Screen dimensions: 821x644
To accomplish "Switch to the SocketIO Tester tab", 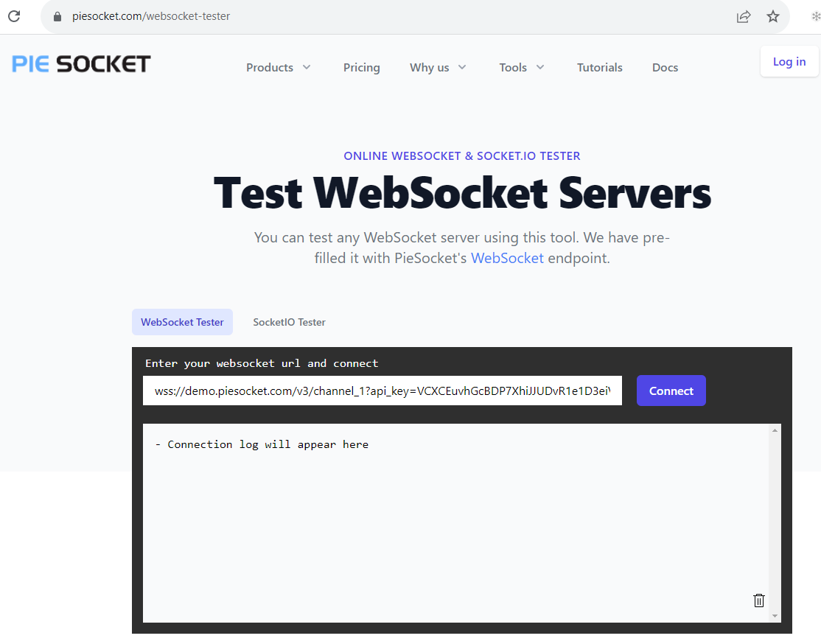I will pyautogui.click(x=289, y=322).
